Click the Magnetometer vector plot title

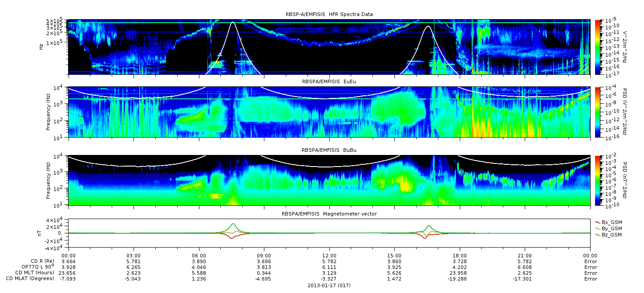coord(329,214)
